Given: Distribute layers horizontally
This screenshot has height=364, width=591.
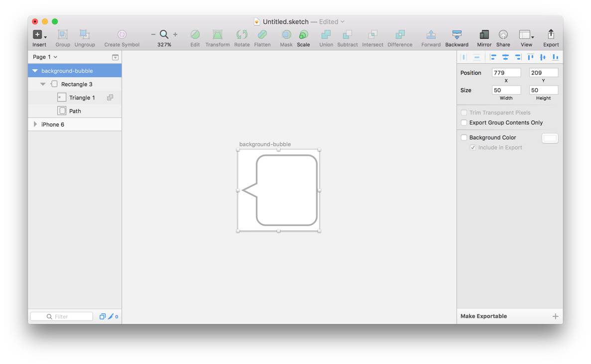Looking at the screenshot, I should 464,57.
